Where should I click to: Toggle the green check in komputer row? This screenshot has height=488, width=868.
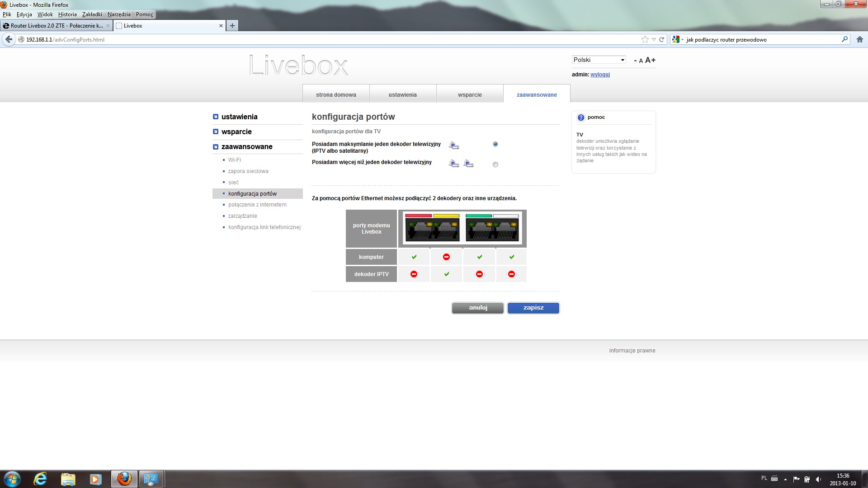[x=413, y=257]
